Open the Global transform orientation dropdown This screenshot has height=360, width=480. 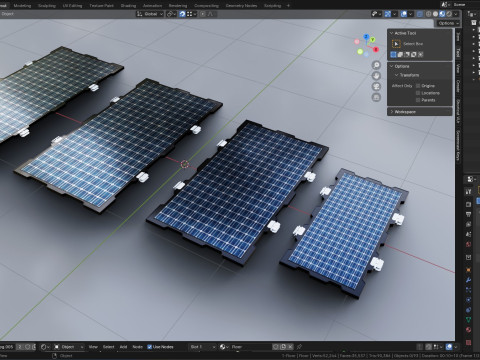coord(150,14)
